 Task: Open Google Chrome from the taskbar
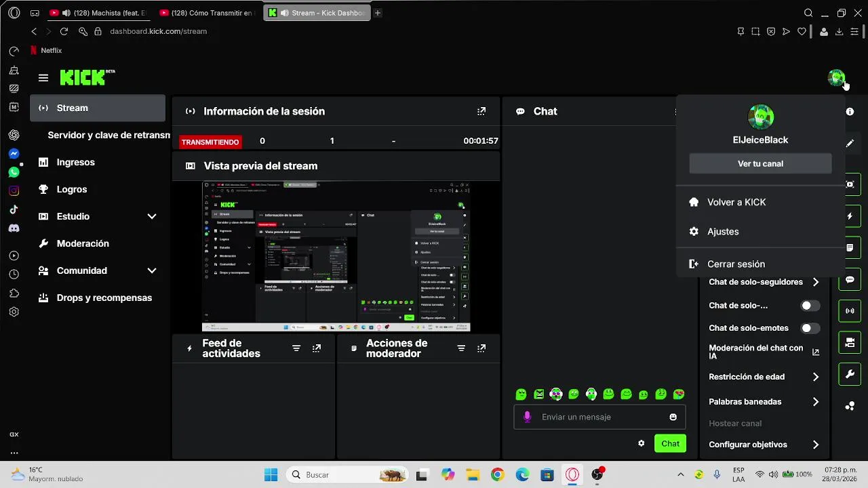tap(497, 475)
